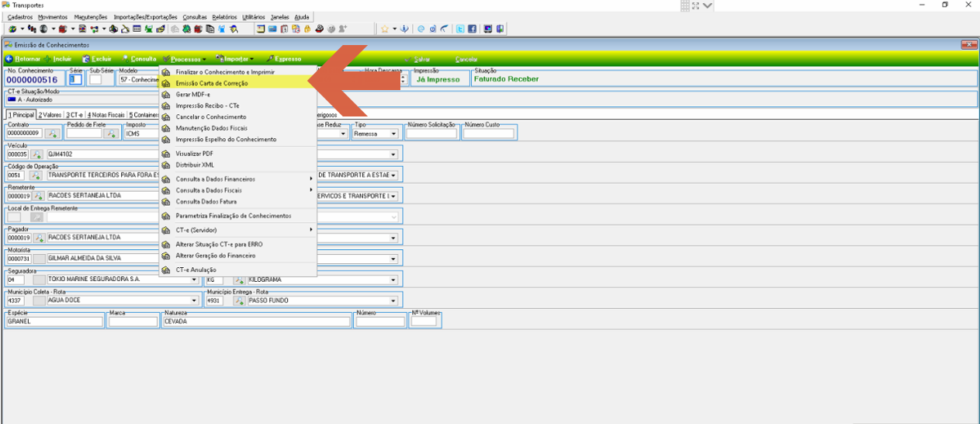This screenshot has height=424, width=980.
Task: Expand the CT-e (Servidor) submenu
Action: point(237,231)
